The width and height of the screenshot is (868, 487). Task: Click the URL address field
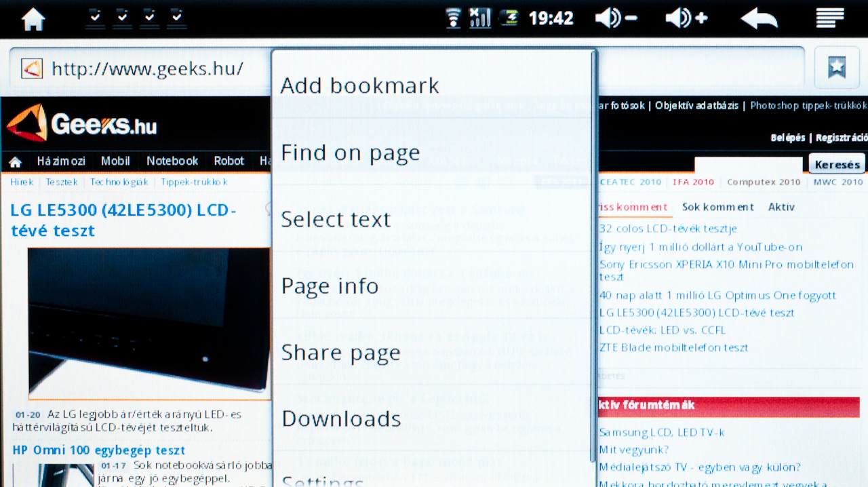click(149, 69)
